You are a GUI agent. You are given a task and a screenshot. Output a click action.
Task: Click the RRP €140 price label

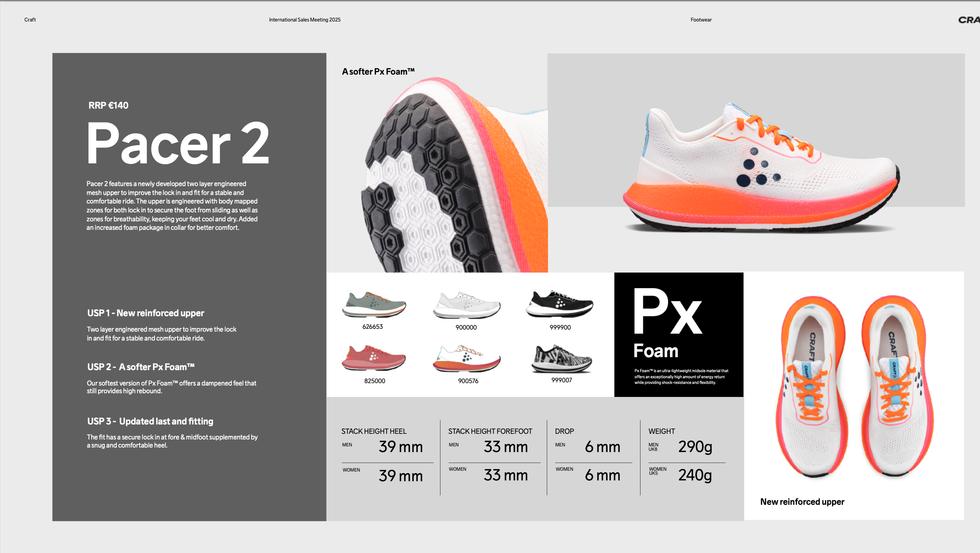[x=108, y=105]
